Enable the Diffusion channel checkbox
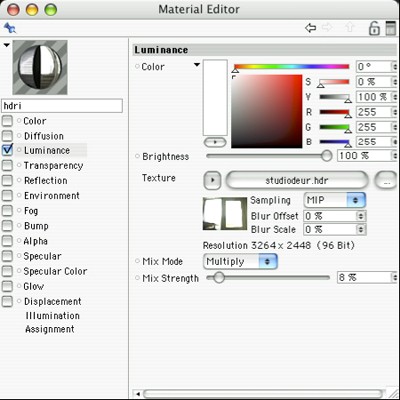This screenshot has height=400, width=400. point(7,136)
